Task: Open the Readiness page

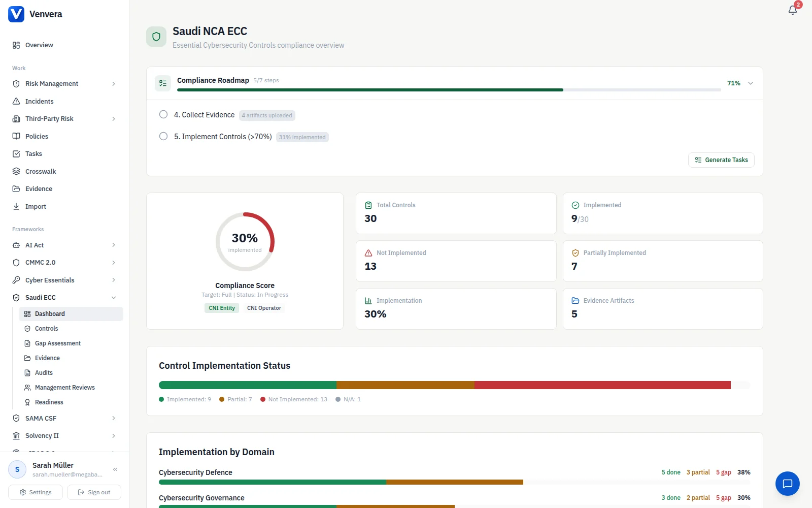Action: [x=71, y=402]
